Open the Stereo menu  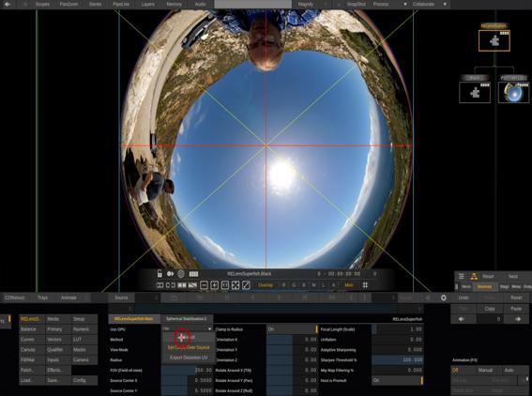click(x=96, y=4)
